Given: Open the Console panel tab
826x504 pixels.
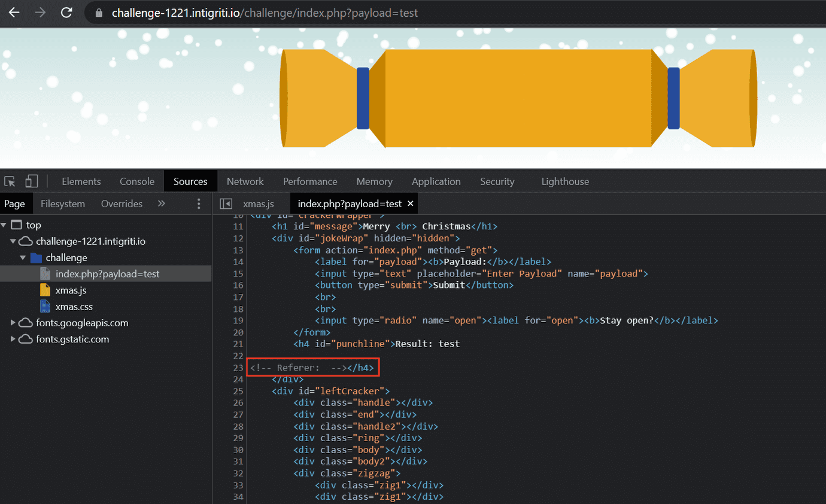Looking at the screenshot, I should [137, 181].
